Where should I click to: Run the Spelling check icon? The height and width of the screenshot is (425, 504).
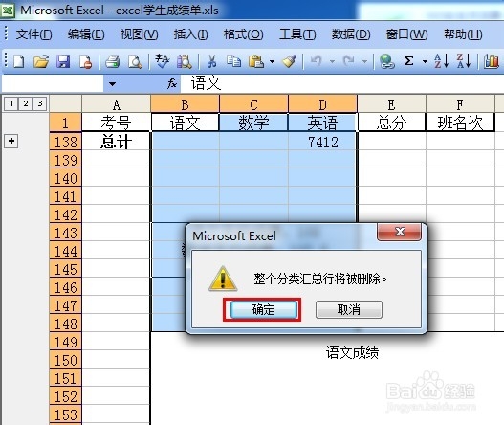[x=162, y=61]
